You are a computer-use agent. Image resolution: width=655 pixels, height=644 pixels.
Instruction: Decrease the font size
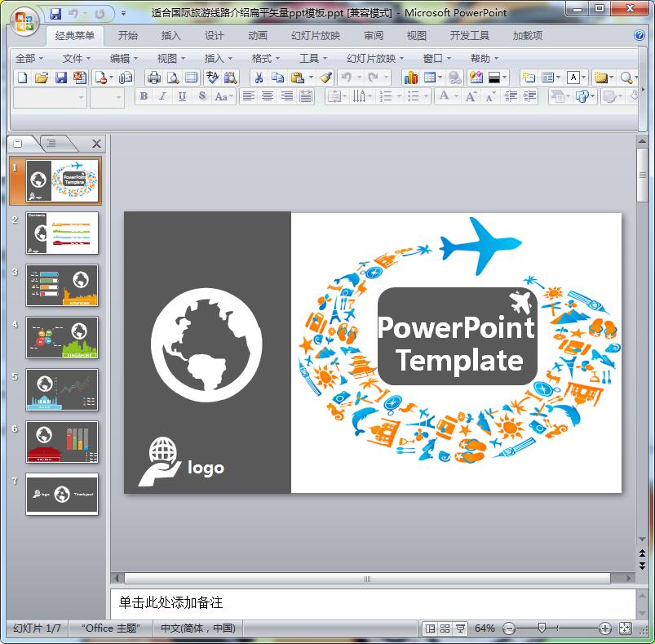[489, 96]
